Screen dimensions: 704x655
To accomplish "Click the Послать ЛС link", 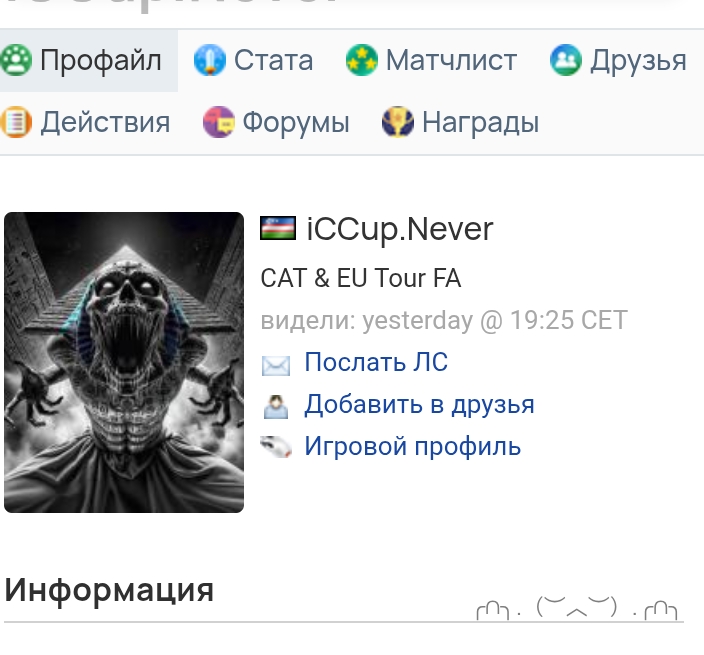I will (x=376, y=362).
